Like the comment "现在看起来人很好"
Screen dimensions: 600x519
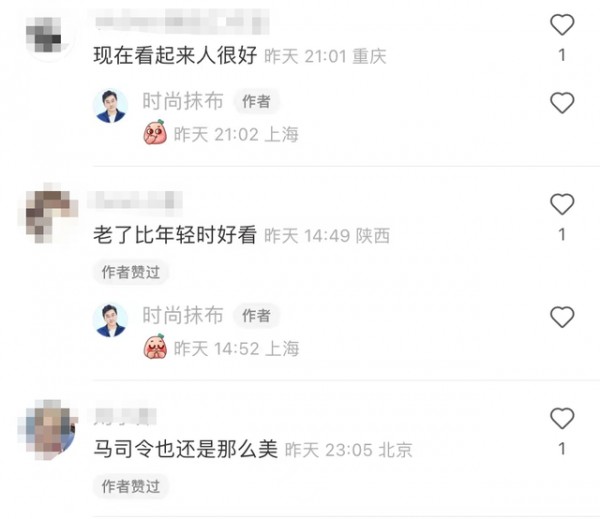562,25
